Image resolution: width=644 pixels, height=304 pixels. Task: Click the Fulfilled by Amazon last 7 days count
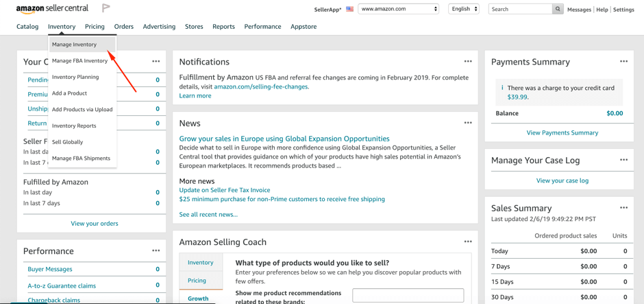[158, 203]
